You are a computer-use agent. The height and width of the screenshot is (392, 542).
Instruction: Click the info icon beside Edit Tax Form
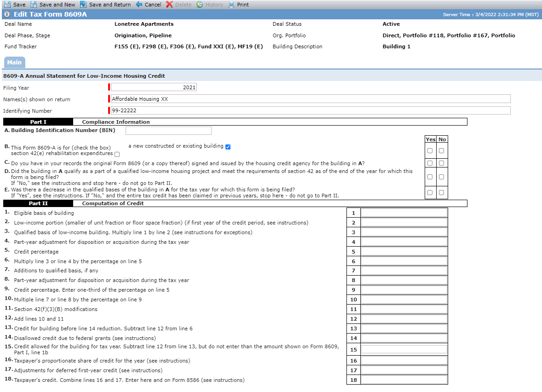click(7, 15)
